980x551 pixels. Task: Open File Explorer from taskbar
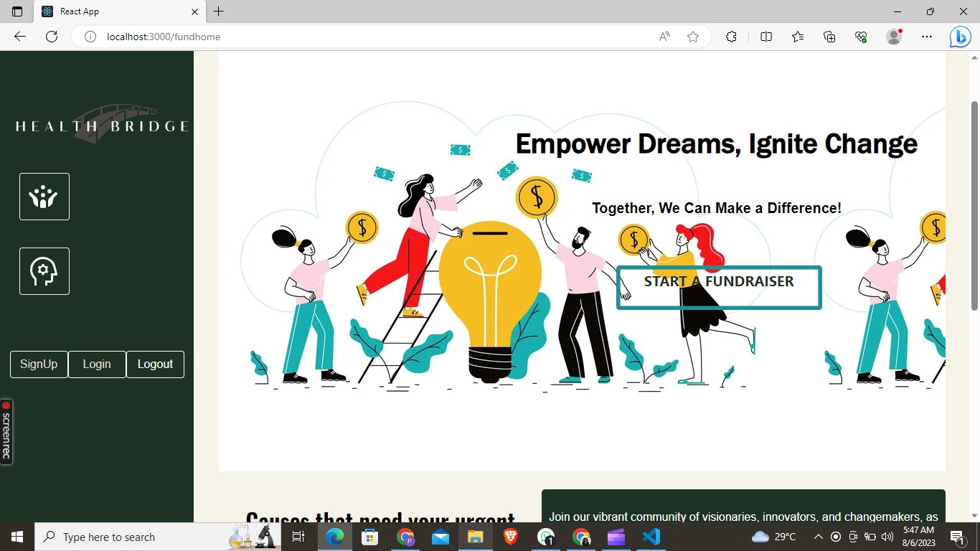coord(476,537)
